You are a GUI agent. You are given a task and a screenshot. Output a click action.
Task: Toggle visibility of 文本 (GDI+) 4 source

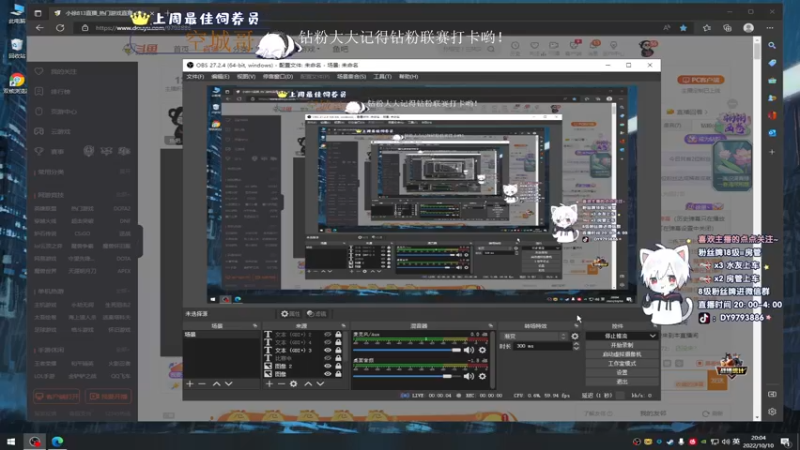328,342
